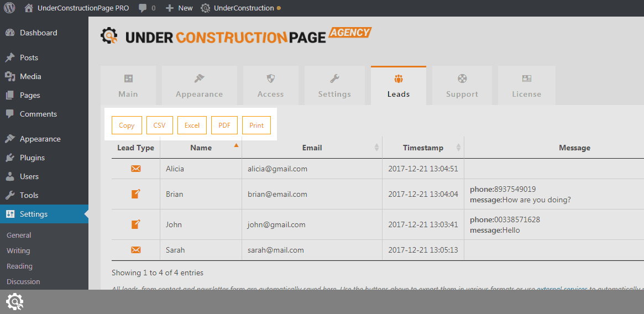Switch to the Appearance plugin tab
Viewport: 644px width, 314px height.
pos(199,86)
